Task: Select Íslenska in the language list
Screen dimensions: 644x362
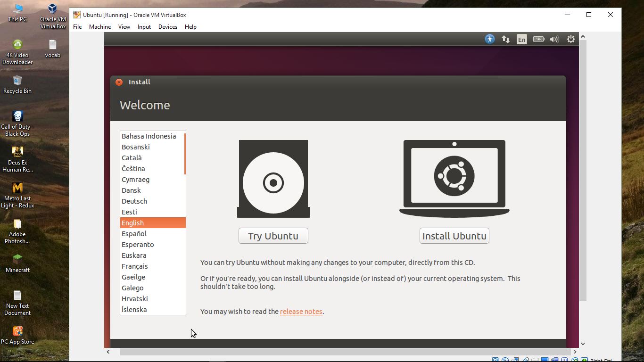Action: click(x=152, y=310)
